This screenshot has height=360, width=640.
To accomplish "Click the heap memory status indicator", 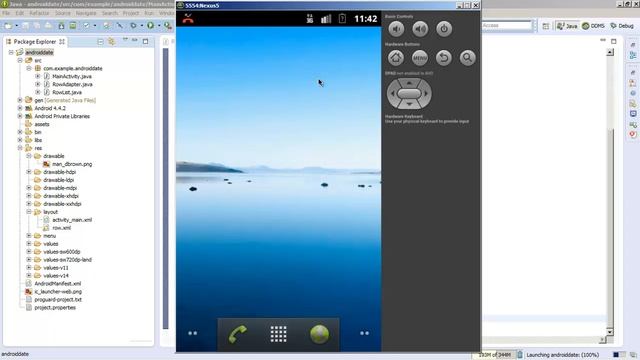I will click(494, 355).
